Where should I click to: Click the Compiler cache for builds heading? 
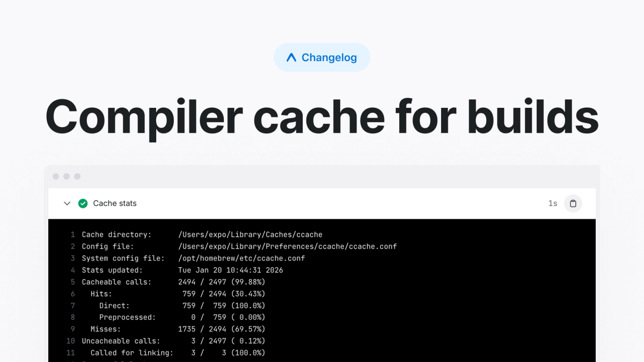[322, 117]
